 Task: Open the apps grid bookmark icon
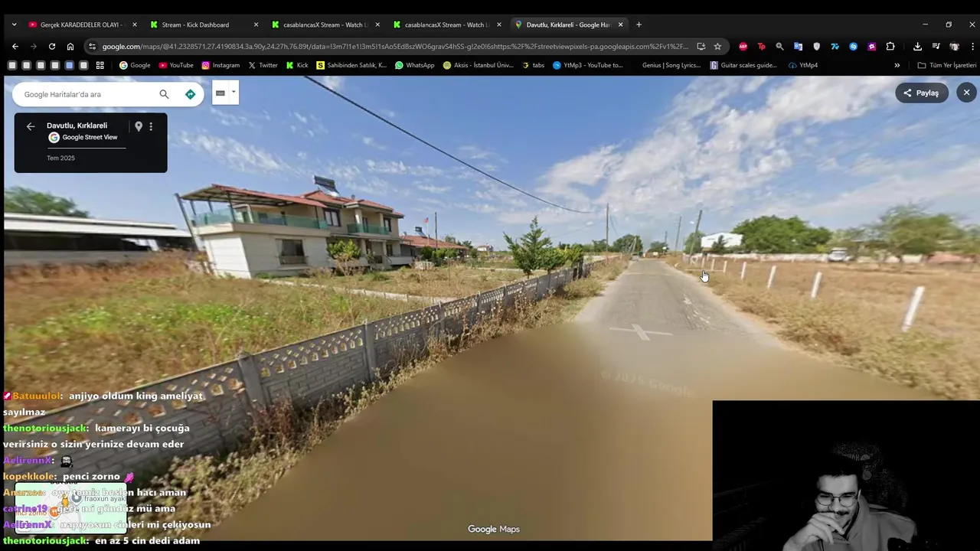pyautogui.click(x=100, y=65)
